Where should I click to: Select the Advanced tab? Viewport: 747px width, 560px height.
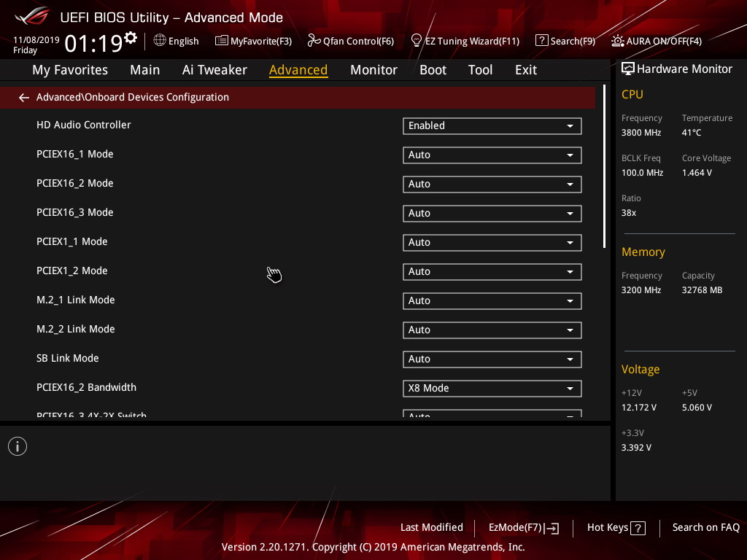[298, 70]
